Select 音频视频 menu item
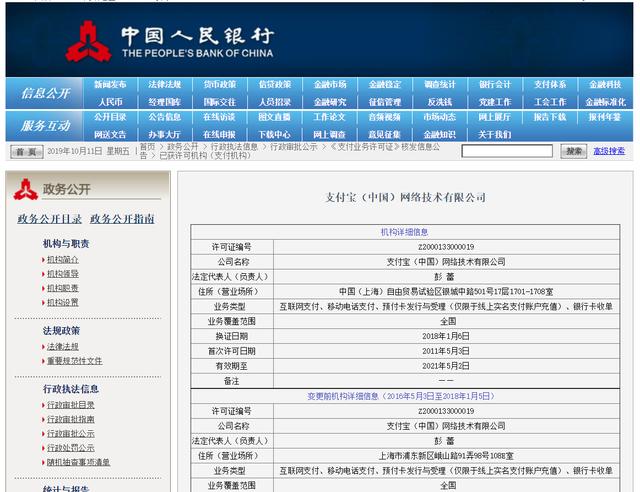This screenshot has height=492, width=640. click(x=385, y=117)
